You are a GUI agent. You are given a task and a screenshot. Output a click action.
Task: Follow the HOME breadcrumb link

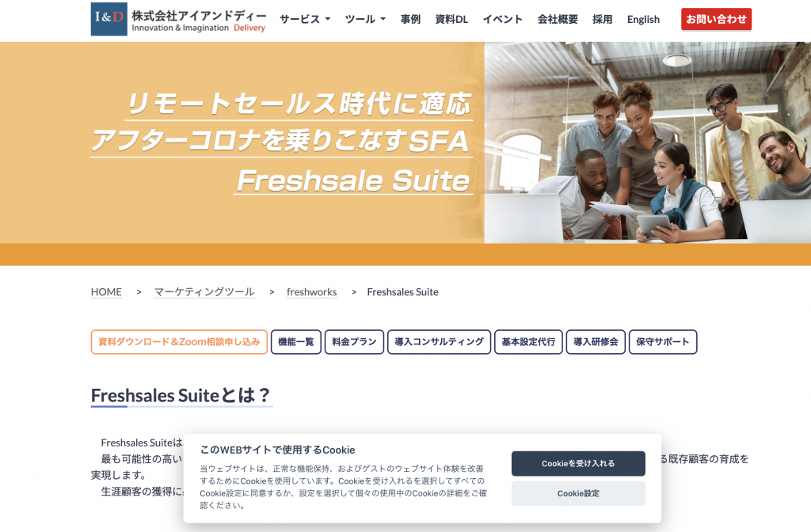pos(106,292)
